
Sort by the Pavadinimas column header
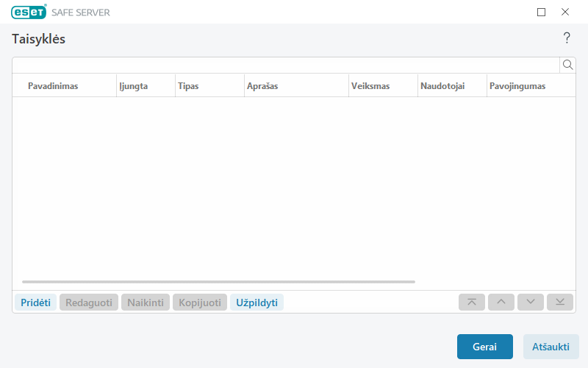[53, 86]
